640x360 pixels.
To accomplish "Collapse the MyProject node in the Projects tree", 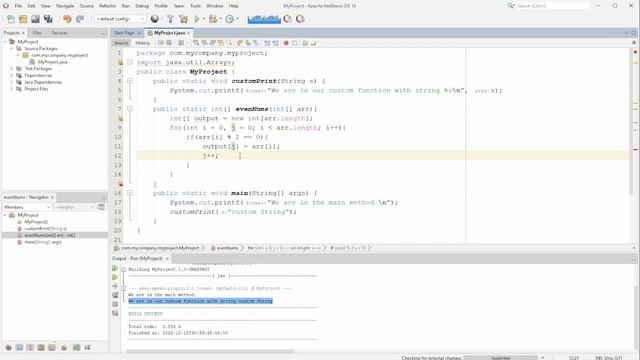I will pos(5,42).
